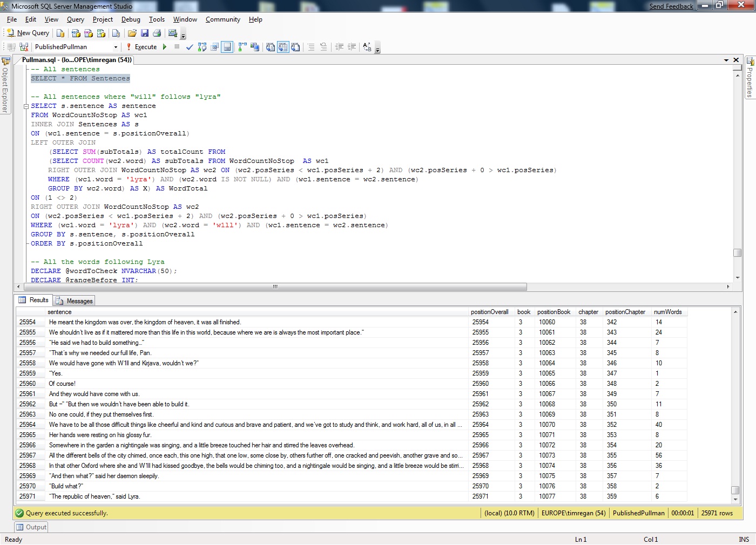Click the Parse query checkmark icon
The image size is (756, 545).
(x=190, y=47)
